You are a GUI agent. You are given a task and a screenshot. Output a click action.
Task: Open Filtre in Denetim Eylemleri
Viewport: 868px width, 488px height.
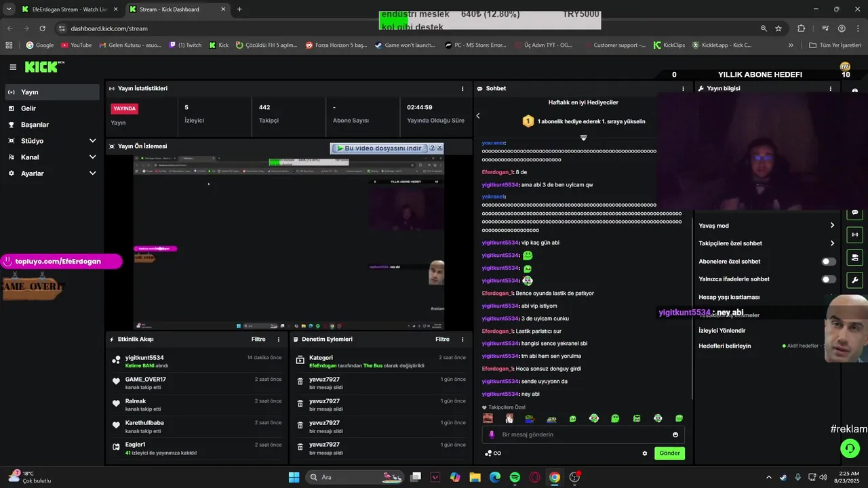pos(442,340)
